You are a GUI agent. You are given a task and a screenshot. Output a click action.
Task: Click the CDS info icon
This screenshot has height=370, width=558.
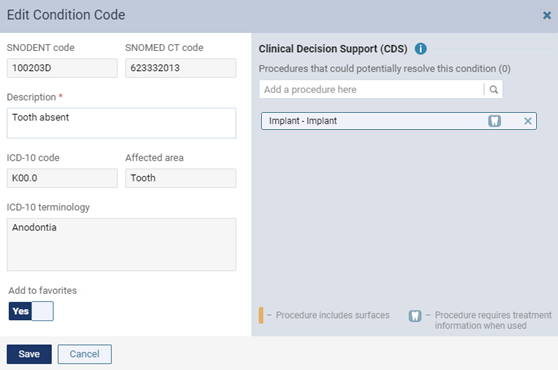[x=421, y=49]
